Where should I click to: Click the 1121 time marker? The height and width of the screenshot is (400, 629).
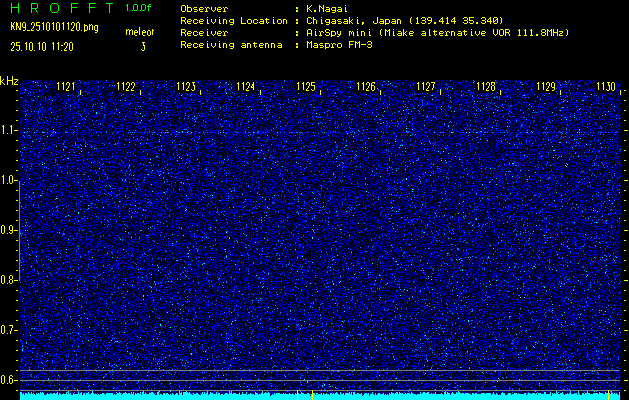pyautogui.click(x=66, y=88)
